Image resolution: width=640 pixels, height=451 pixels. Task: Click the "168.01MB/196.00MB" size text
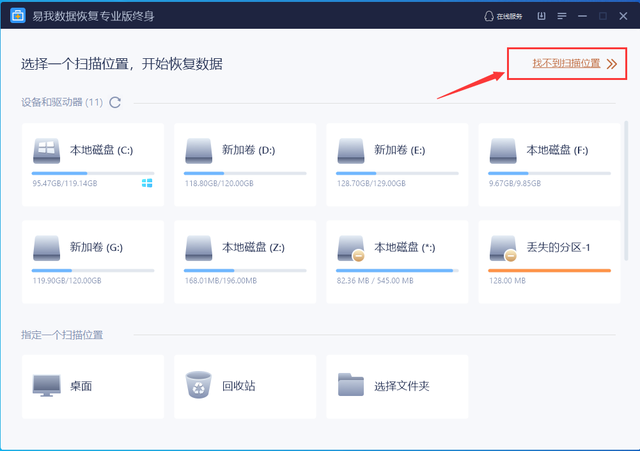tap(221, 280)
